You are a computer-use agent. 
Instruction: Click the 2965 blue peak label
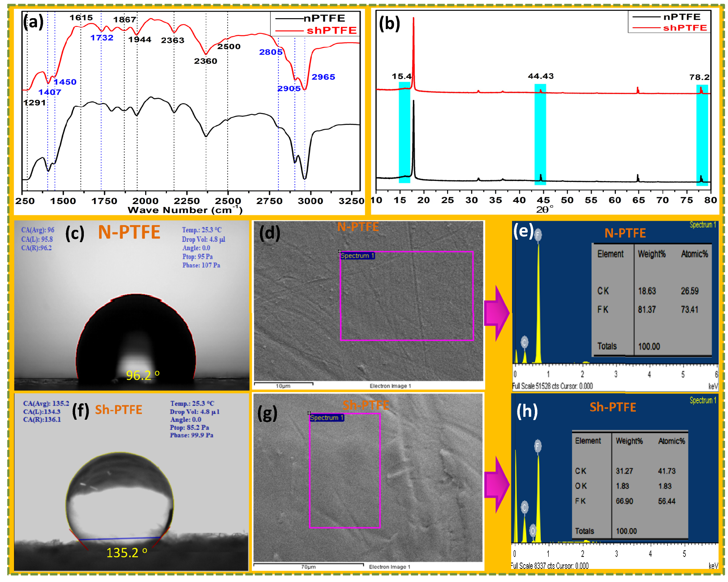coord(323,77)
